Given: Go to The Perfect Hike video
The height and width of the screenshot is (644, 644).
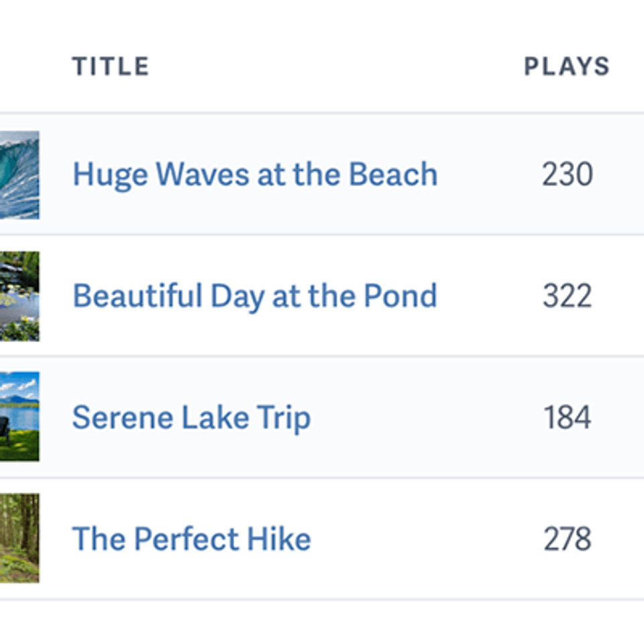Looking at the screenshot, I should tap(191, 539).
